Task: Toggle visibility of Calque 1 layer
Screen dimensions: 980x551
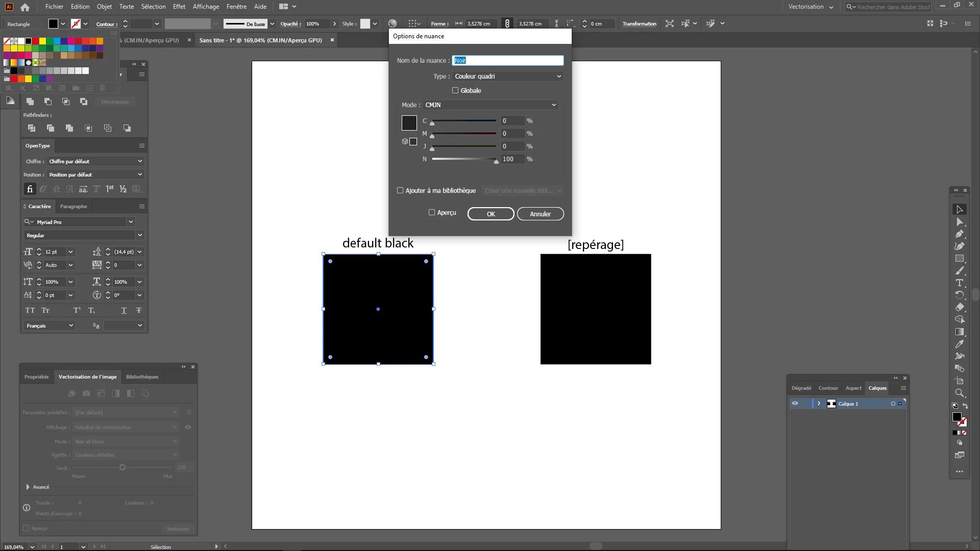Action: [795, 404]
